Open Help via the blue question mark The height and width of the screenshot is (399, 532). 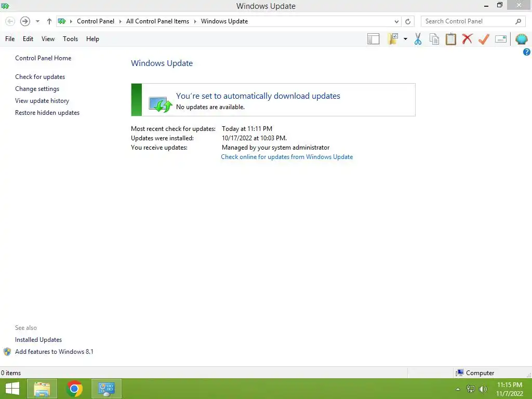click(527, 52)
